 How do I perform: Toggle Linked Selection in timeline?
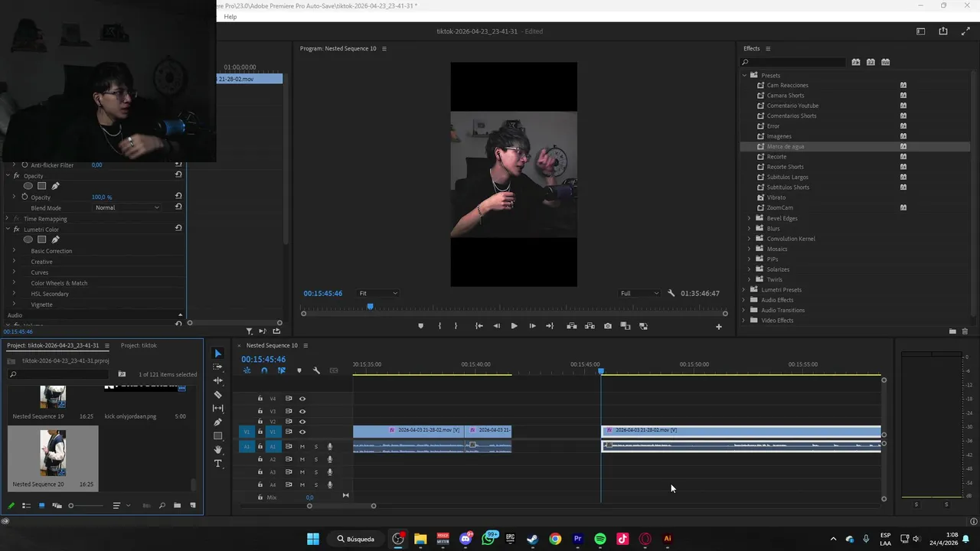(x=281, y=370)
